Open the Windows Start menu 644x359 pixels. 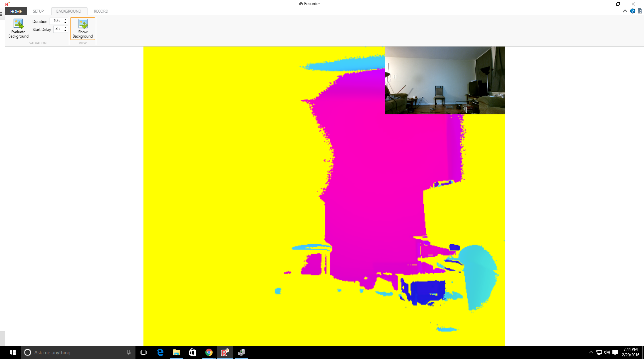point(13,352)
